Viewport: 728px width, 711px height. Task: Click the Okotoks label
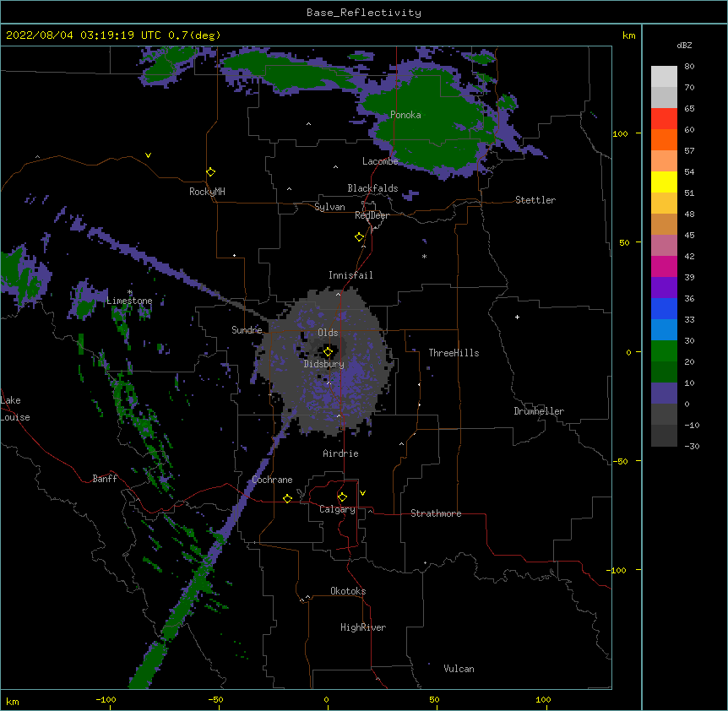pyautogui.click(x=348, y=591)
